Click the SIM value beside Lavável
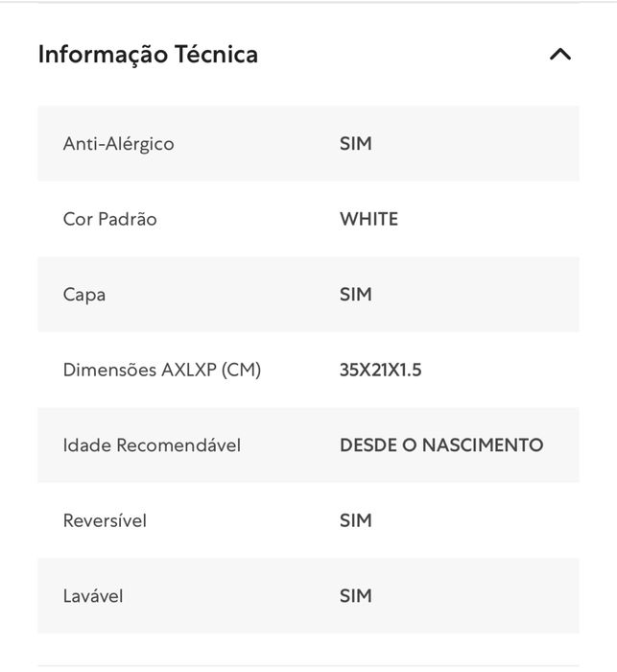Screen dimensions: 617x672 tap(355, 596)
